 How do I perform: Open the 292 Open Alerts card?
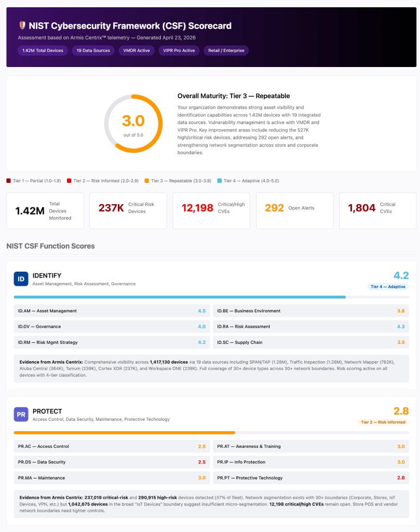[x=294, y=211]
